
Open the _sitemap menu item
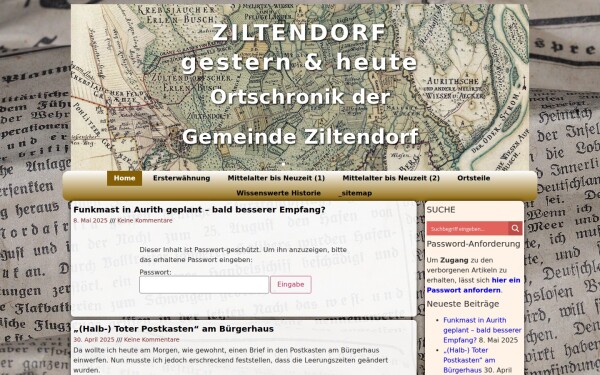355,193
